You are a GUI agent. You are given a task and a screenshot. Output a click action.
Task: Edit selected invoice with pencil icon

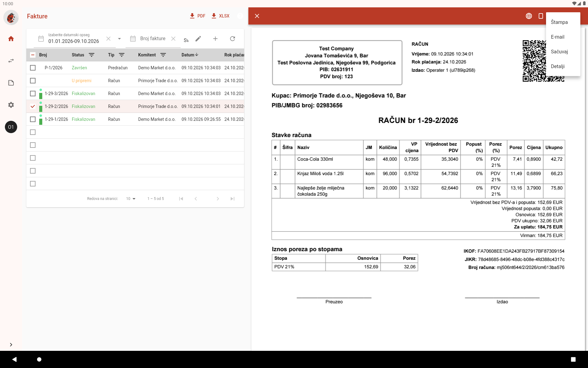coord(198,39)
